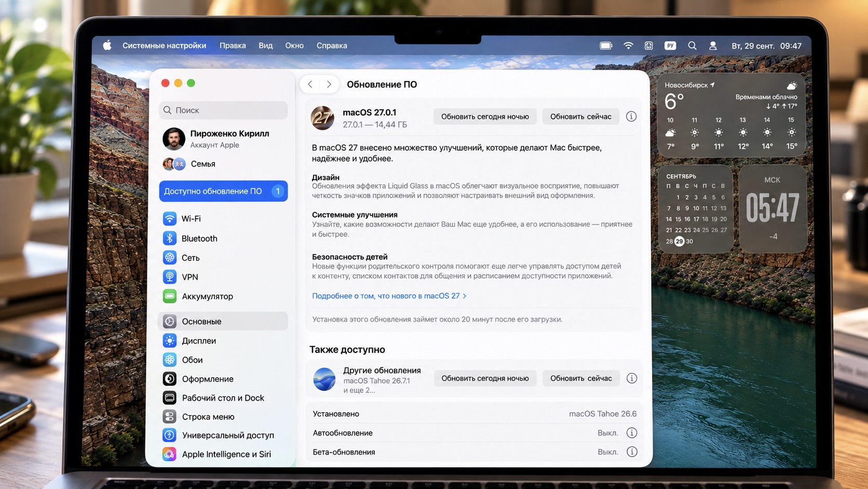
Task: Open user account icon in menu bar
Action: [713, 46]
